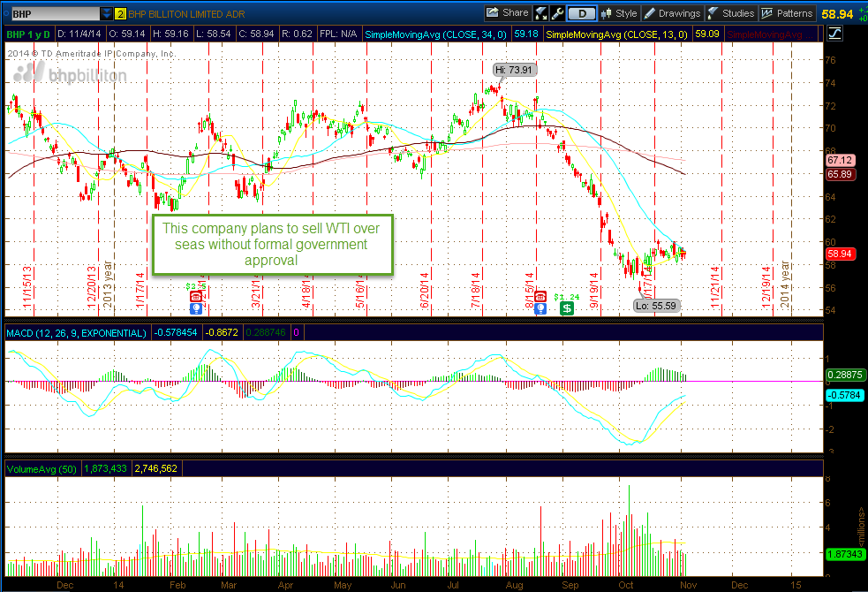This screenshot has width=868, height=592.
Task: Click the MACD average value -0.8672
Action: [222, 333]
